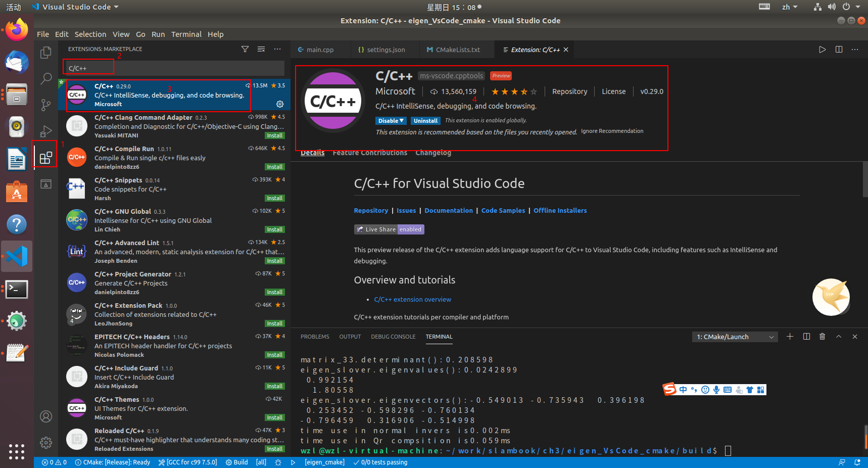Open C/C++ extension overview link
The image size is (868, 468).
(x=413, y=300)
